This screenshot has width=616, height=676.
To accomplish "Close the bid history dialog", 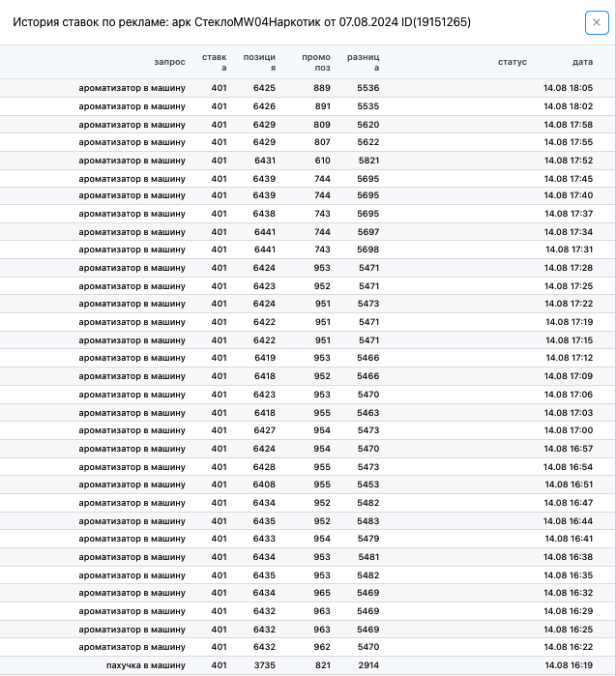I will click(x=597, y=22).
